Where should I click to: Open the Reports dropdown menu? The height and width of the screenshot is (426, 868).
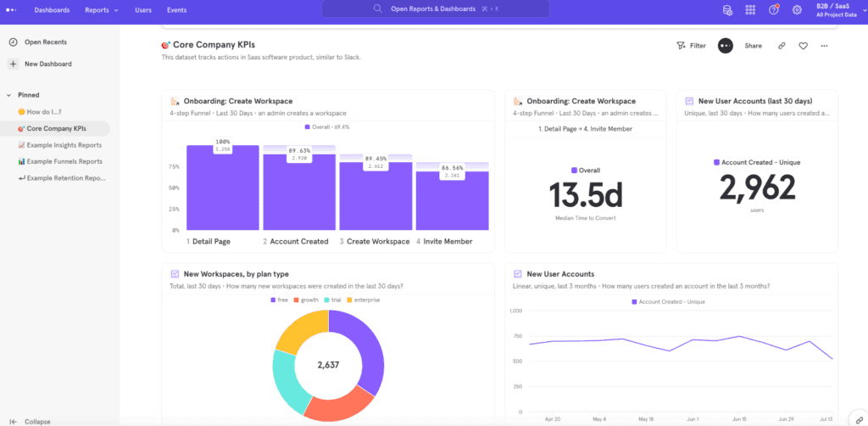point(102,10)
